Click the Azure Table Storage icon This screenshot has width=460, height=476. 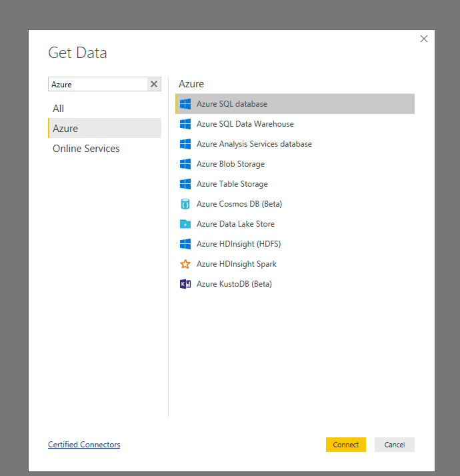185,184
